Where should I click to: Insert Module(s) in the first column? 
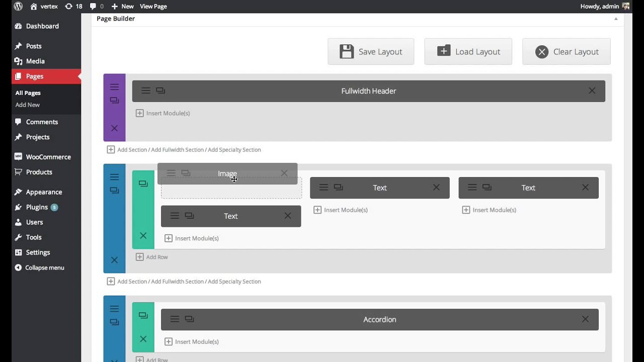(x=192, y=238)
